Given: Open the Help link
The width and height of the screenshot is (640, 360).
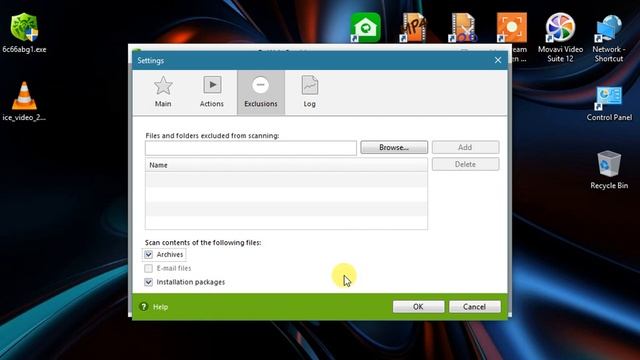Looking at the screenshot, I should [160, 307].
